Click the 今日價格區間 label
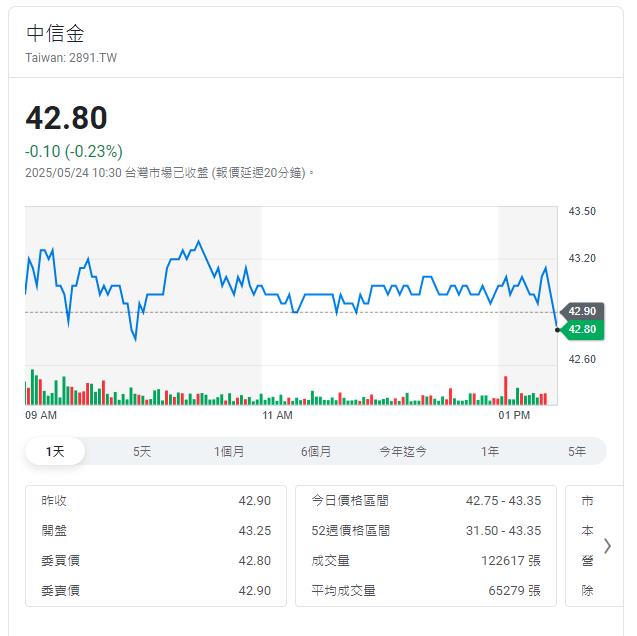 click(350, 500)
